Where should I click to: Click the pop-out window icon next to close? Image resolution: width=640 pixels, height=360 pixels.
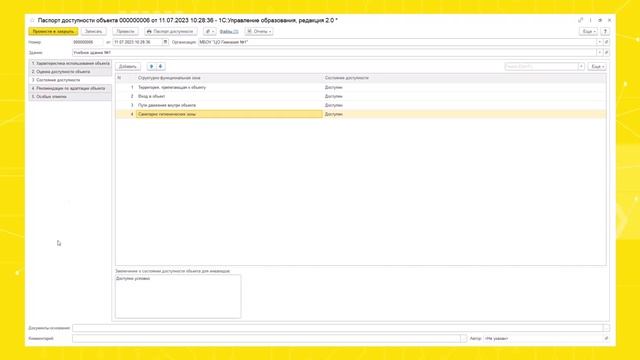pyautogui.click(x=600, y=20)
